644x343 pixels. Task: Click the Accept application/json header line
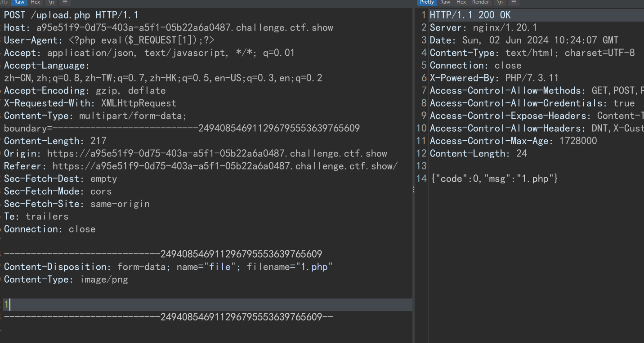149,53
